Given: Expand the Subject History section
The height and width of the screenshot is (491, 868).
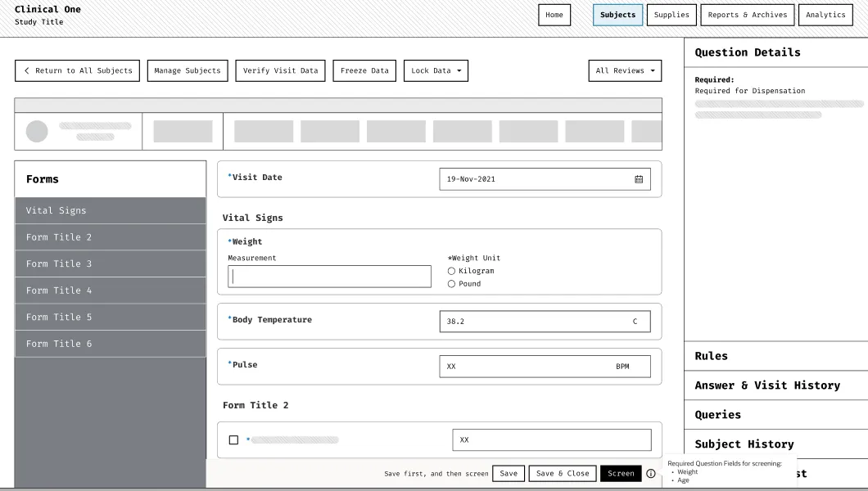Looking at the screenshot, I should pos(775,444).
